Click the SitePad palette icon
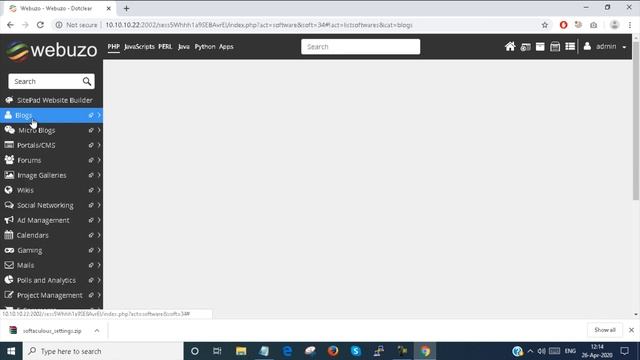 pyautogui.click(x=9, y=100)
